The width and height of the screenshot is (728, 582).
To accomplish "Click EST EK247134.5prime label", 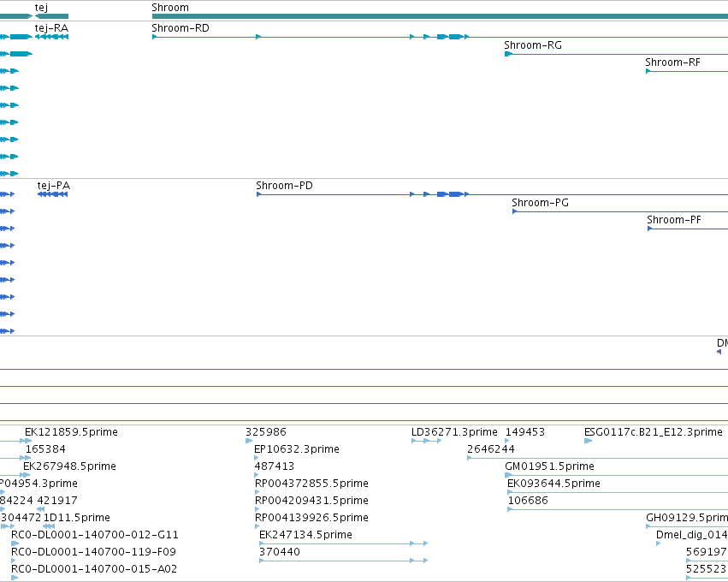I will pyautogui.click(x=305, y=535).
